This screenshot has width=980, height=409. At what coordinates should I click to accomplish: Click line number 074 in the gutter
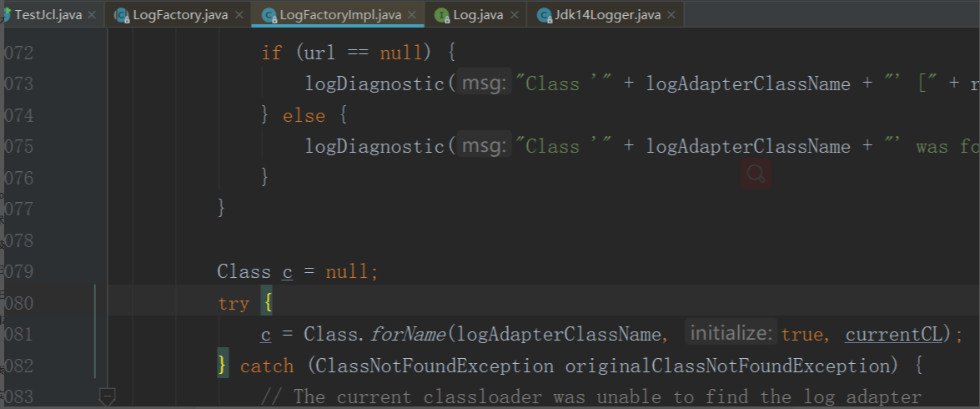pos(18,115)
